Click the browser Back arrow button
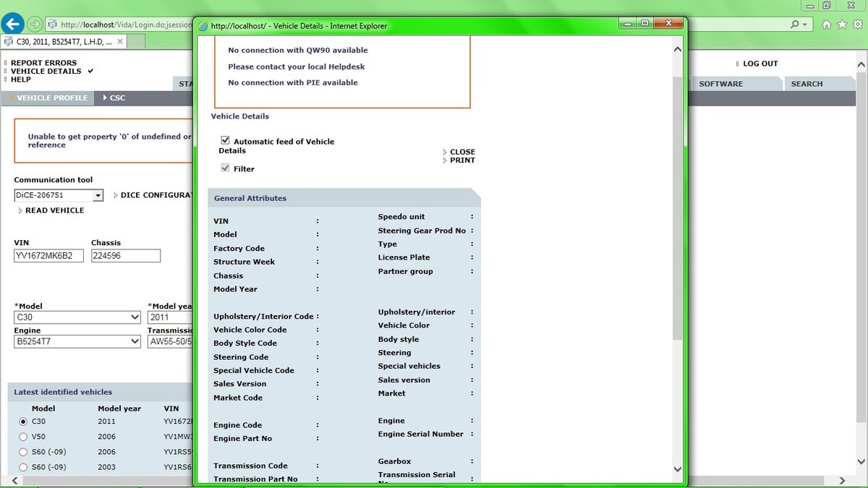The width and height of the screenshot is (868, 488). click(13, 25)
